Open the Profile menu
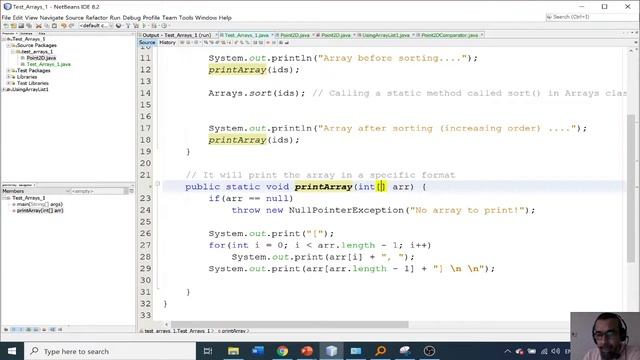 [151, 18]
